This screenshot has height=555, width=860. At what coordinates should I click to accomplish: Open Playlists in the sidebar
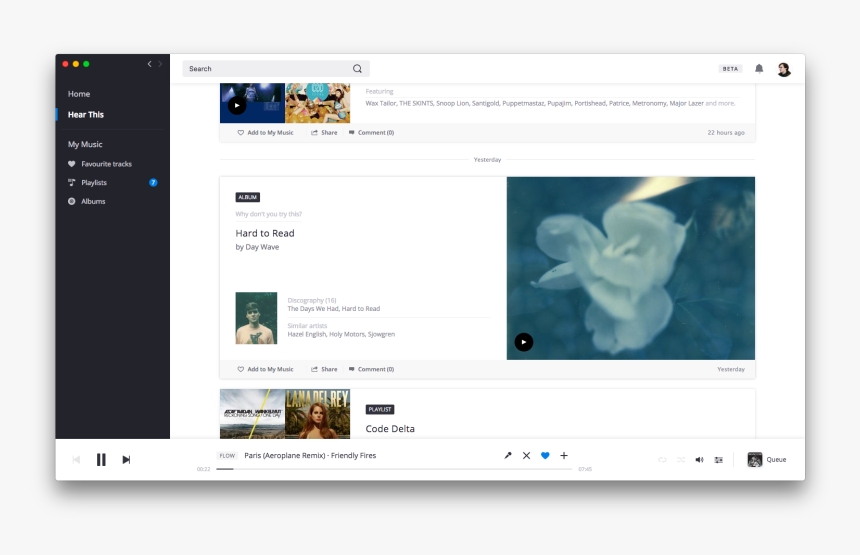click(x=94, y=183)
